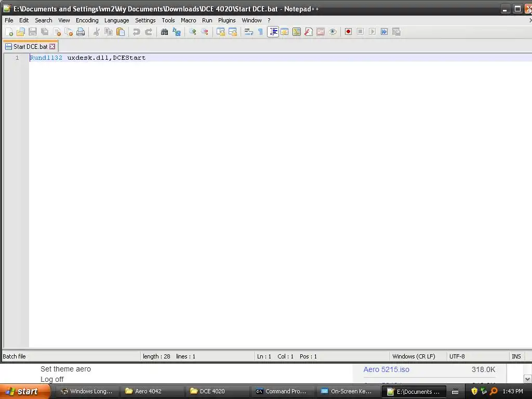The image size is (532, 399).
Task: Click the Playback macro icon
Action: pyautogui.click(x=372, y=32)
